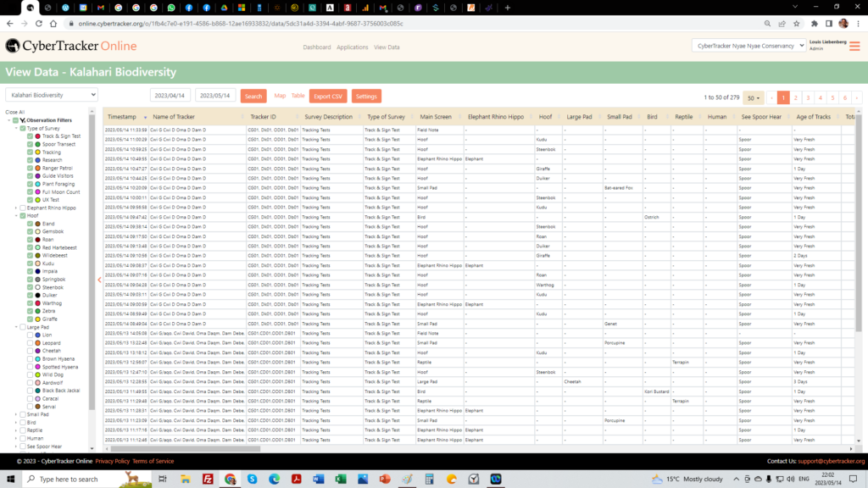868x488 pixels.
Task: Open the CyberTracker Nyae Nyae Conservancy dropdown
Action: click(748, 46)
